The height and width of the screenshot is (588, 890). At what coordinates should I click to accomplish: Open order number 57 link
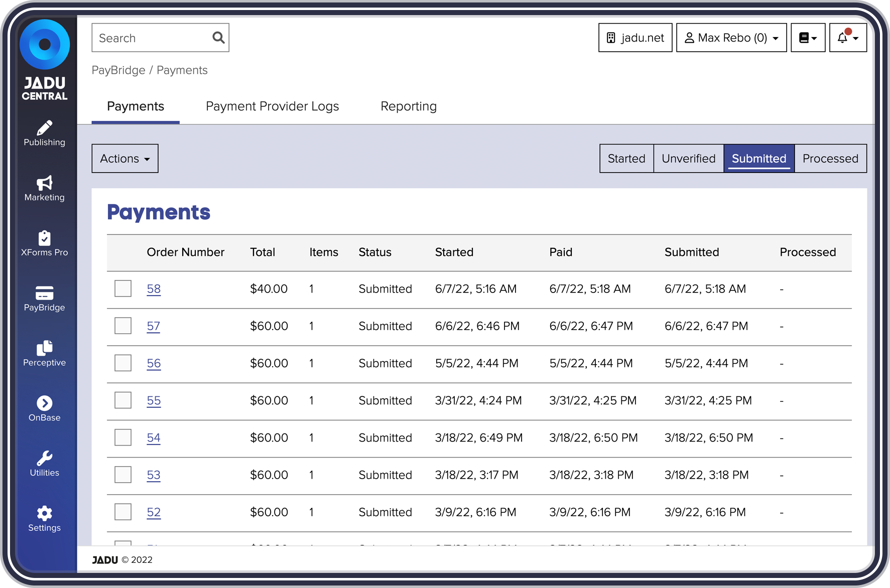[x=154, y=326]
